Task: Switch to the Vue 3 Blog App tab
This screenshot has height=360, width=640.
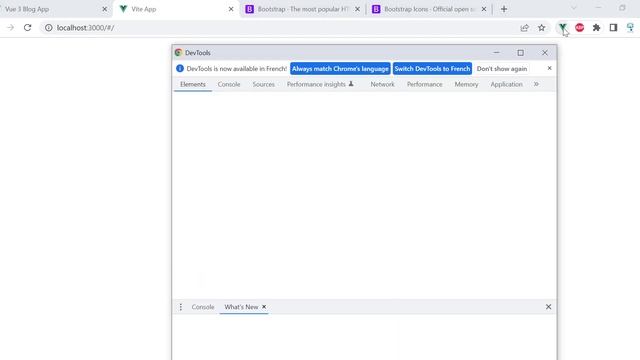Action: click(27, 9)
